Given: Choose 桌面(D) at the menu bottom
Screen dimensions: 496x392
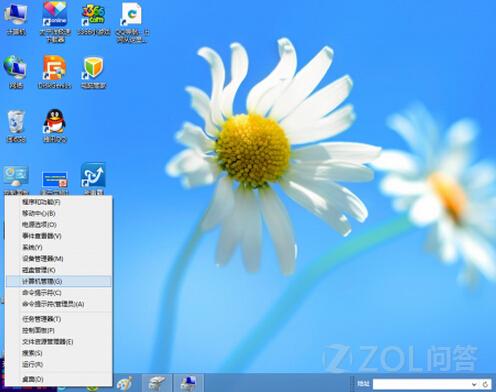Looking at the screenshot, I should pyautogui.click(x=58, y=379).
